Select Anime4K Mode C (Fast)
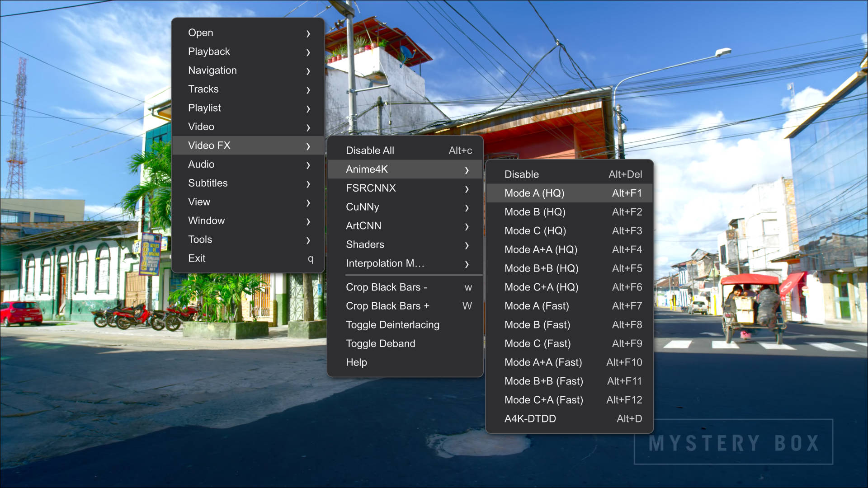868x488 pixels. coord(570,344)
